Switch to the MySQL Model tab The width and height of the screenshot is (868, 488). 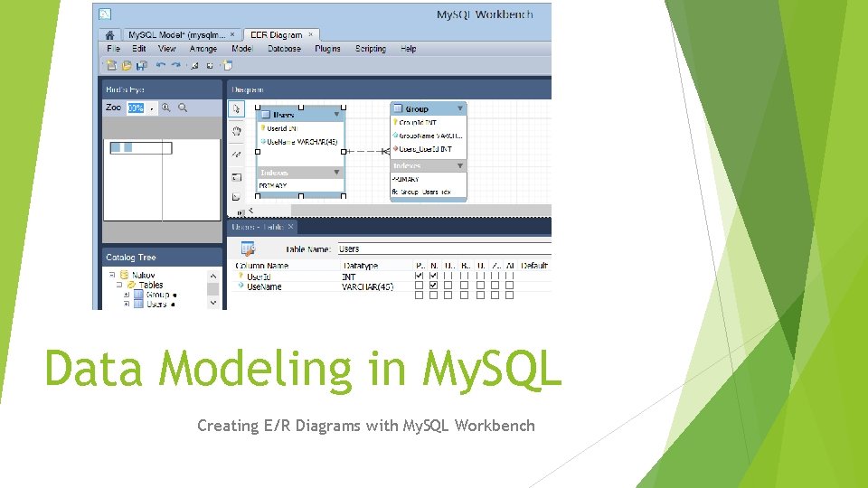tap(176, 35)
